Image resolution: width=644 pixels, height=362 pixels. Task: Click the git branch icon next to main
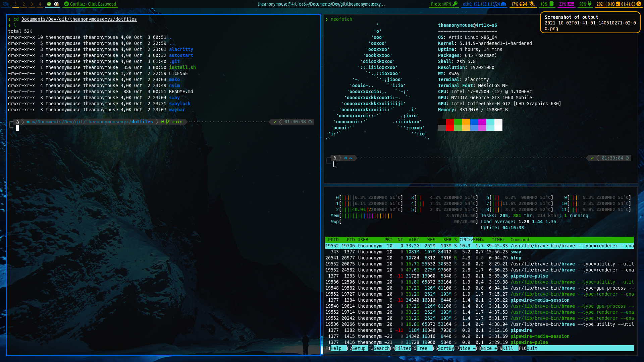[x=168, y=122]
